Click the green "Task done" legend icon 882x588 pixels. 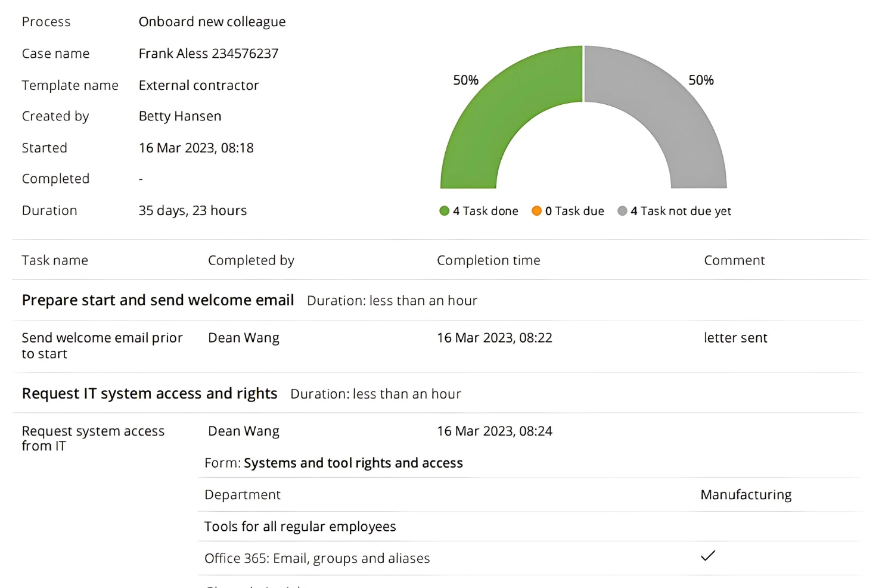pyautogui.click(x=445, y=210)
